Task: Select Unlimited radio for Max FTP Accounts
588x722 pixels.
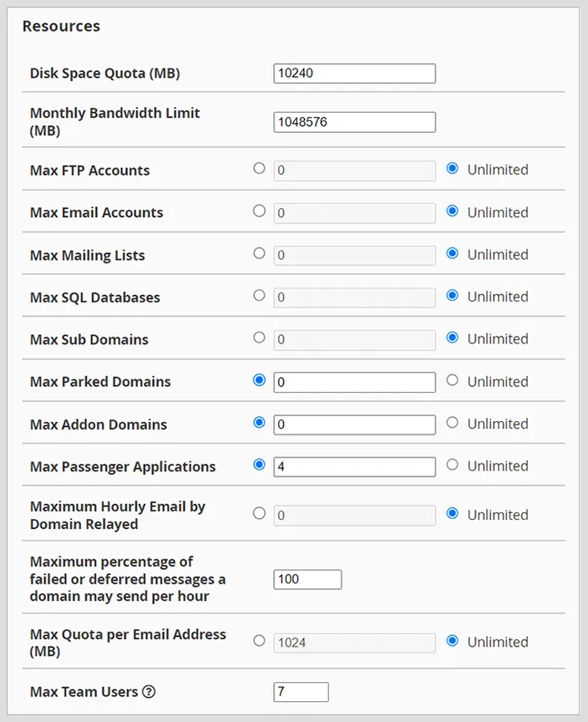Action: 452,169
